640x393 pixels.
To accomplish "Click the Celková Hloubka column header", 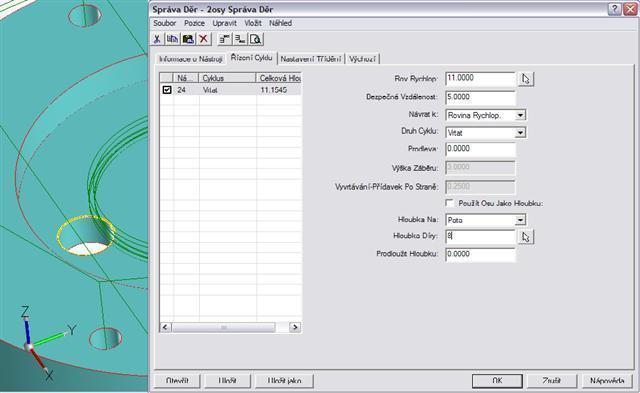I will coord(279,78).
